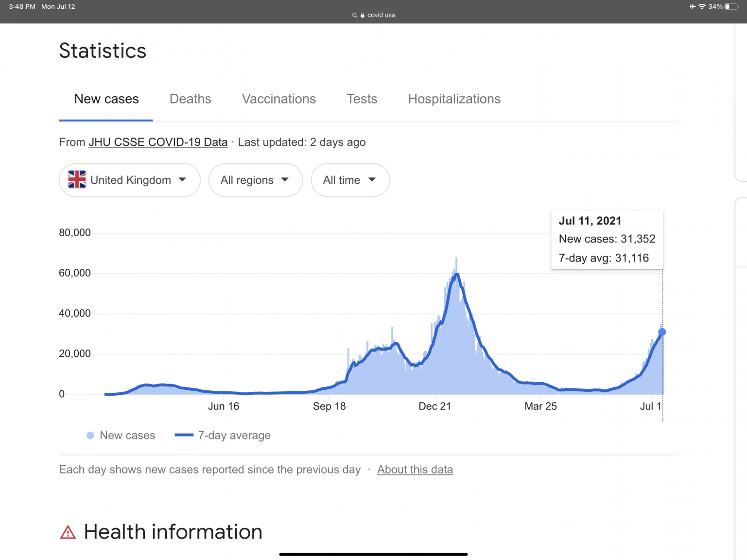Viewport: 747px width, 560px height.
Task: Tap the lock icon beside covid usa
Action: pyautogui.click(x=363, y=15)
